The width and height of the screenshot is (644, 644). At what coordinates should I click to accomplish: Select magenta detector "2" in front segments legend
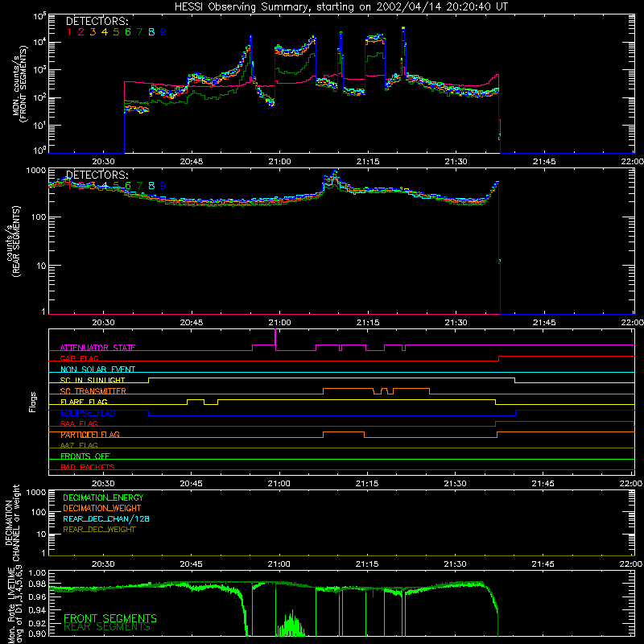pyautogui.click(x=81, y=32)
